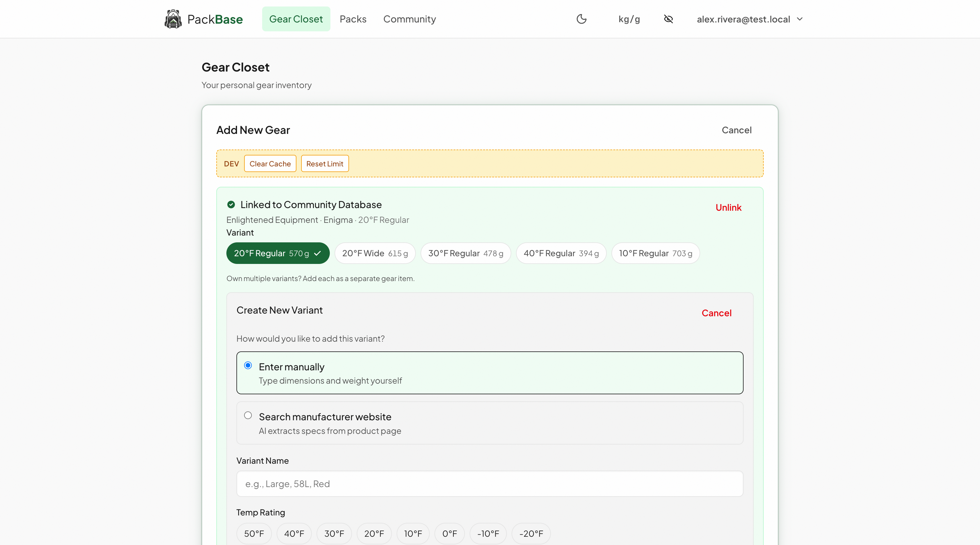
Task: Choose 40°F temp rating
Action: coord(294,533)
